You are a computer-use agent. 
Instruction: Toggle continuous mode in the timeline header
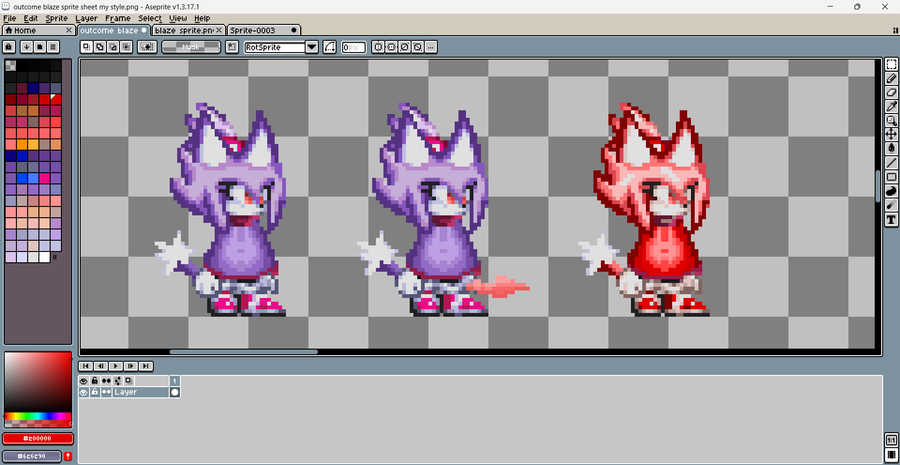(106, 381)
